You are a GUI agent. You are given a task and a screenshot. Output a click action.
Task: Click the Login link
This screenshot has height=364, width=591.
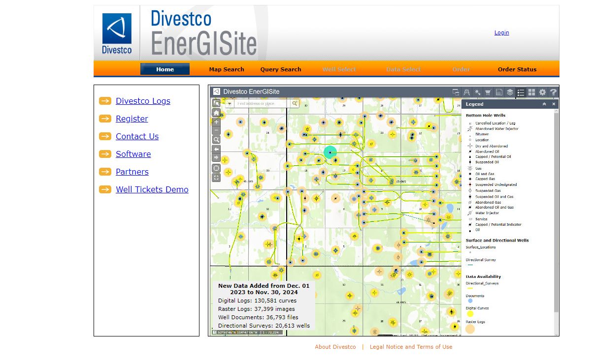point(502,32)
